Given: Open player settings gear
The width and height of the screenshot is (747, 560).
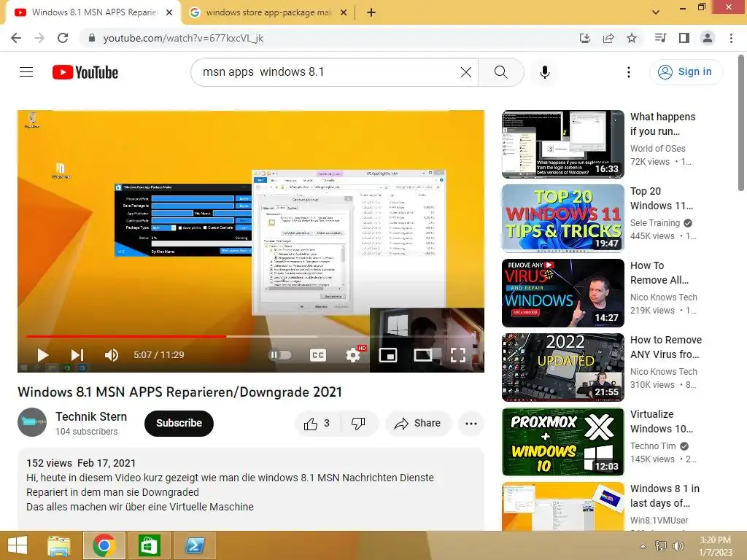Looking at the screenshot, I should [353, 355].
